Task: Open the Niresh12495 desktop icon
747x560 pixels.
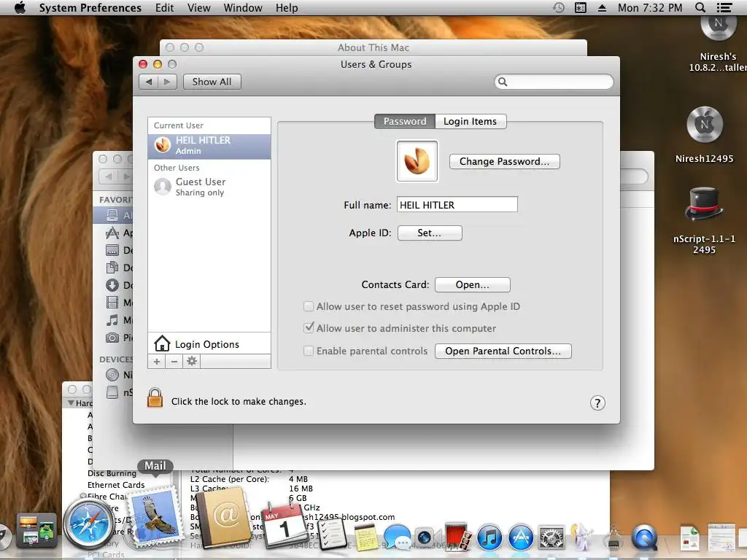Action: click(705, 124)
